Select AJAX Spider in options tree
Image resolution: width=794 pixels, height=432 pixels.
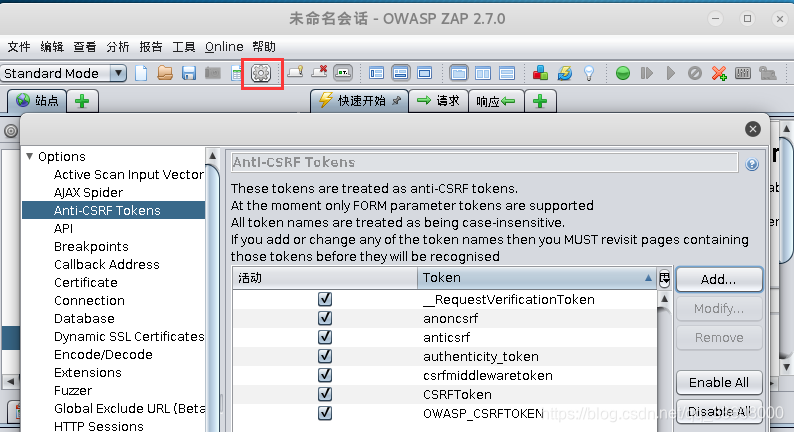89,192
